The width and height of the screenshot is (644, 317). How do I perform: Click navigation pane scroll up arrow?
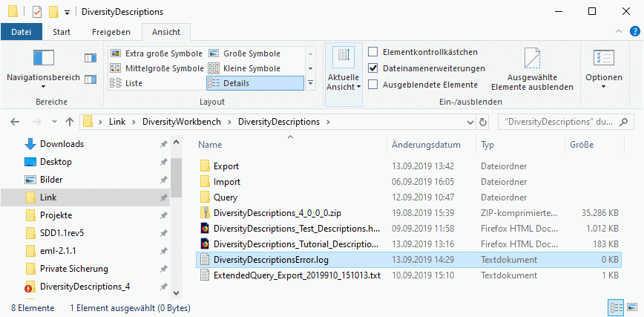176,143
